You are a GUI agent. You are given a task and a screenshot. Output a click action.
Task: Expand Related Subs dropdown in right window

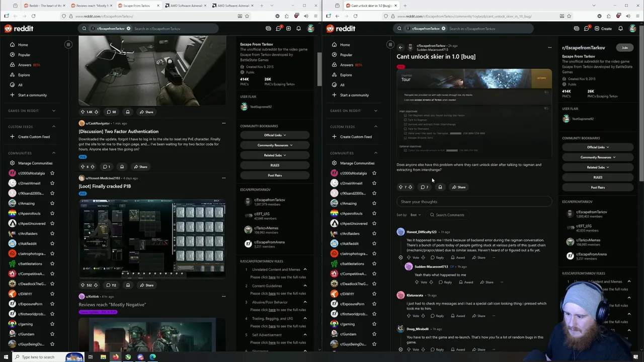598,167
